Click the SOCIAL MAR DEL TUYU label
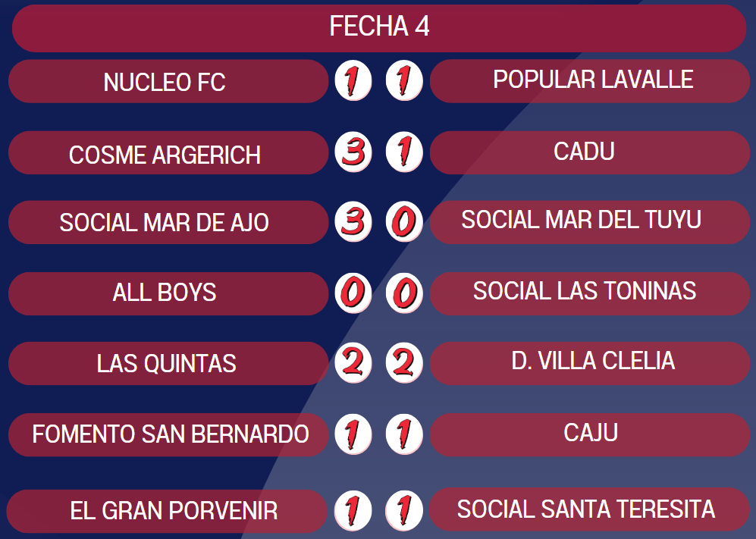 point(582,221)
